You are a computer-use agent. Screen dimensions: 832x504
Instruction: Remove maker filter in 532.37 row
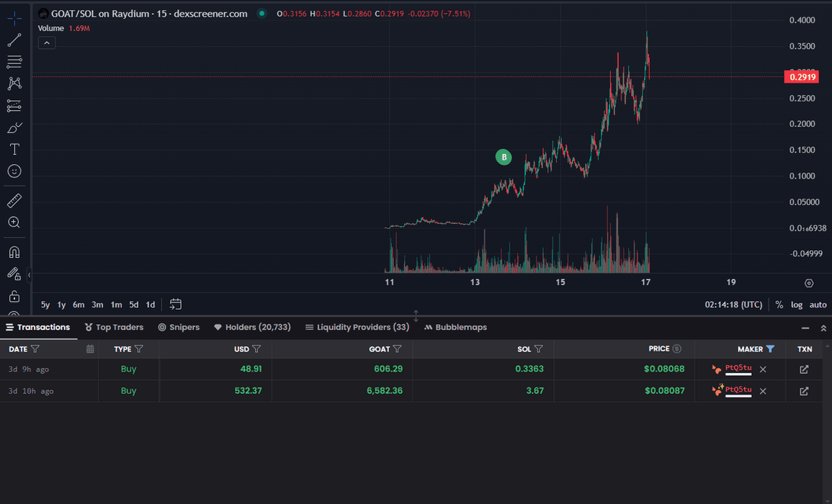pyautogui.click(x=763, y=391)
